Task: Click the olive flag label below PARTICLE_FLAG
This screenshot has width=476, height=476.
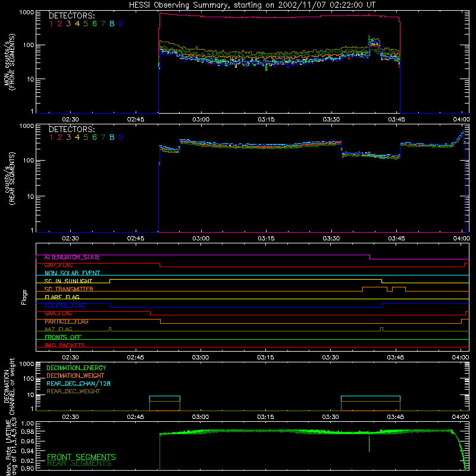Action: pyautogui.click(x=58, y=330)
